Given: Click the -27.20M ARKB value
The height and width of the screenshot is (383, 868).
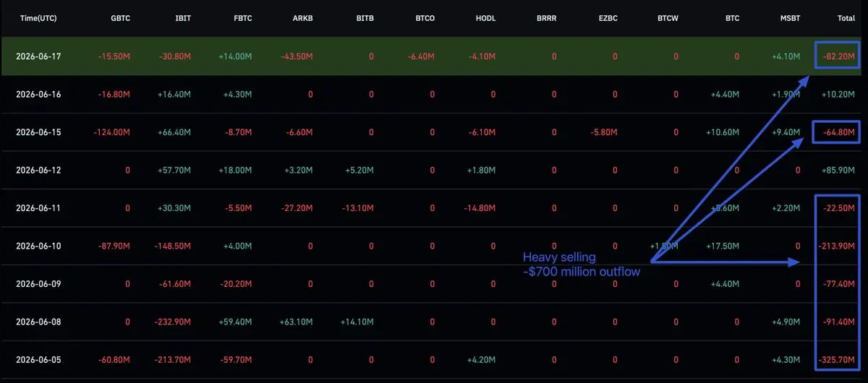Looking at the screenshot, I should [x=298, y=208].
